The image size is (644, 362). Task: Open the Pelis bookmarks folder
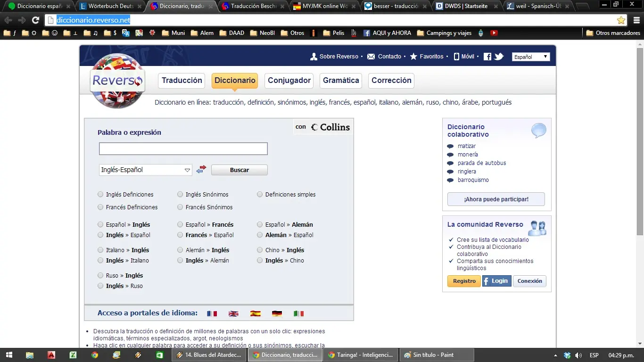click(x=334, y=33)
